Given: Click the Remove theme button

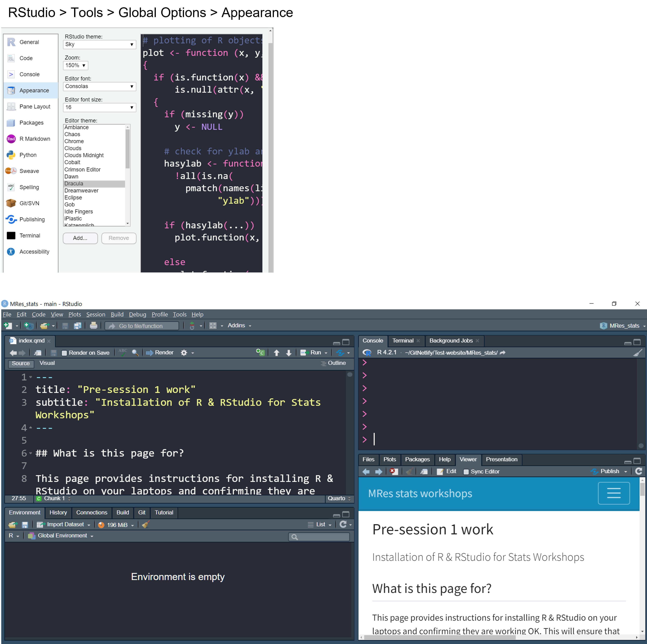Looking at the screenshot, I should click(x=119, y=238).
